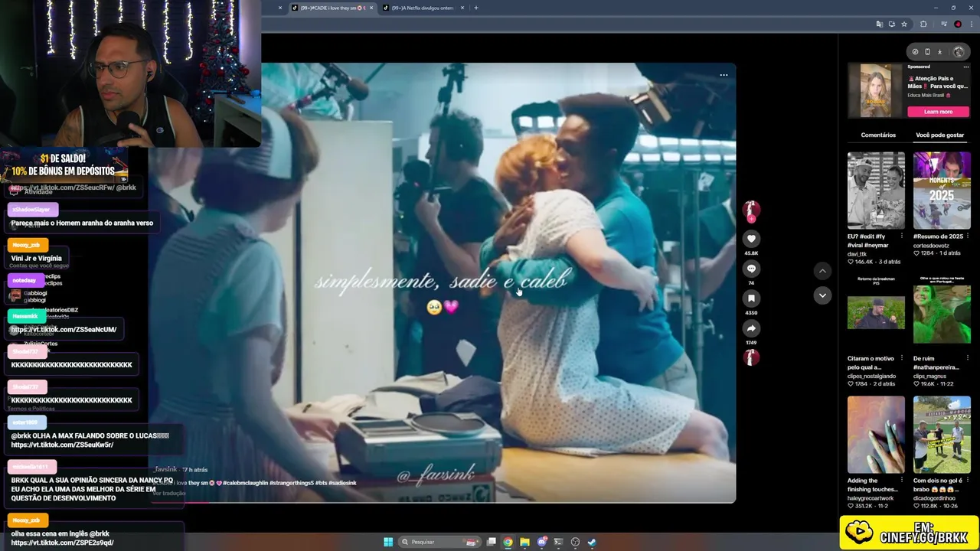Share the video using arrow icon
Screen dimensions: 980x551
752,328
